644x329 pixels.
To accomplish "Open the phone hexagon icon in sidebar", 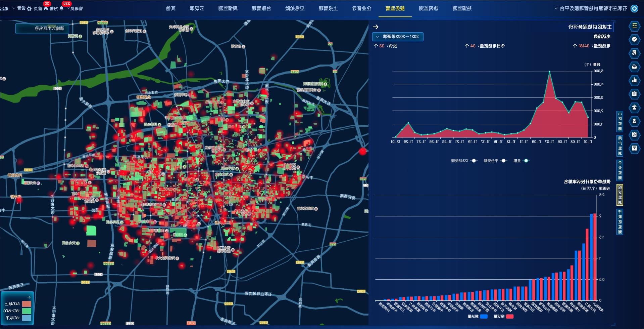I will click(x=634, y=39).
